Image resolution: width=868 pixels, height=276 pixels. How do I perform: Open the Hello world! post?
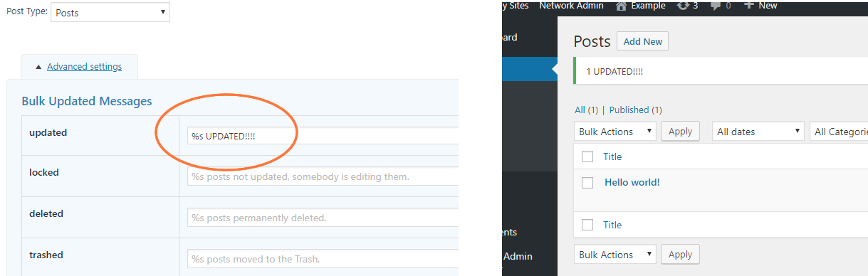click(632, 182)
